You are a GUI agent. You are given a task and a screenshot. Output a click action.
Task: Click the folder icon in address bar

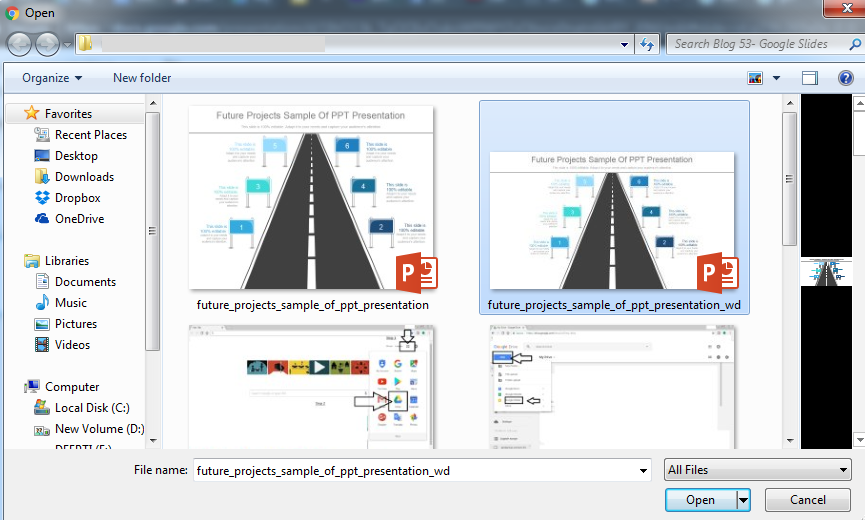pyautogui.click(x=85, y=44)
